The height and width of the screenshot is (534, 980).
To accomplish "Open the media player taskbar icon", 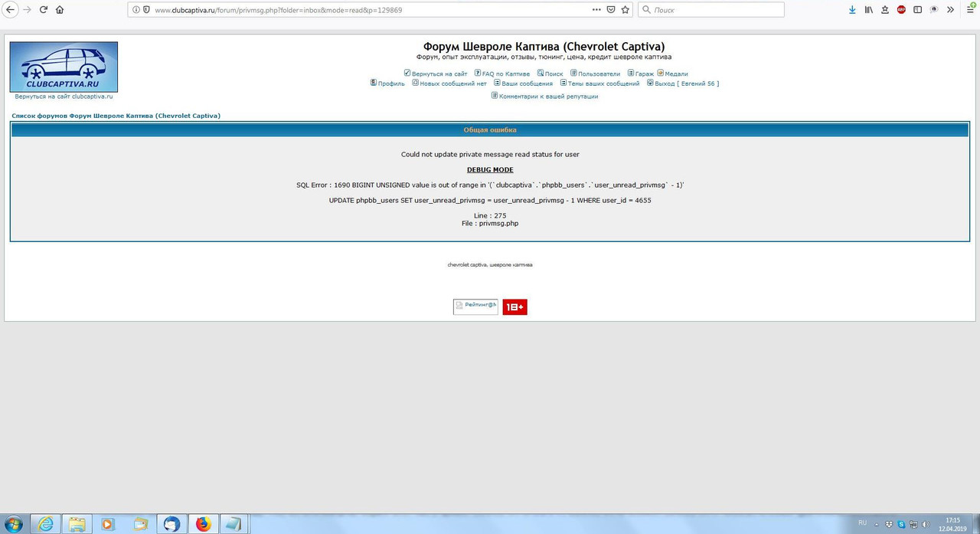I will point(108,524).
